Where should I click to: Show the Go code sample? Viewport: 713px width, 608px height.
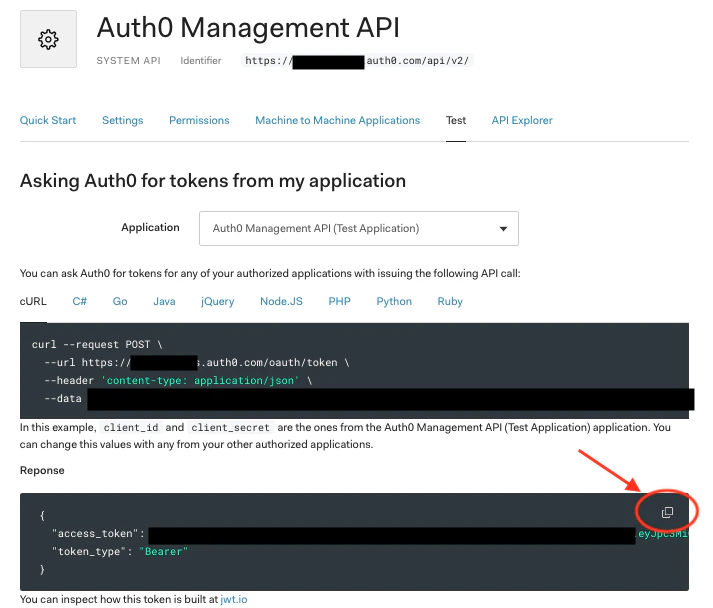[120, 301]
